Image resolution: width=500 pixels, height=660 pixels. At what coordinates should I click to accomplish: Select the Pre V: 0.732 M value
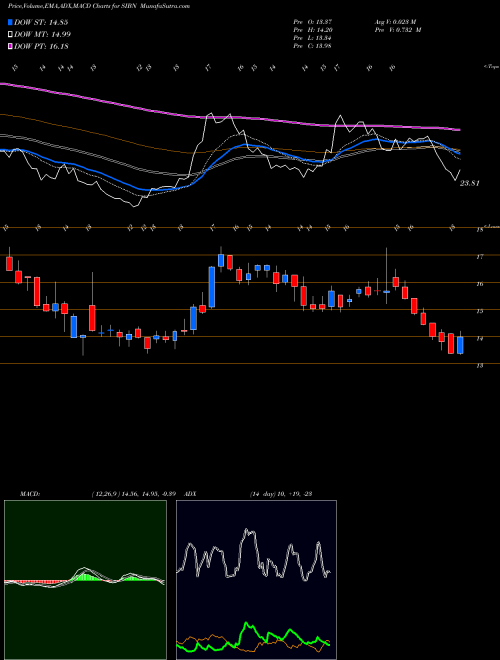(x=397, y=30)
